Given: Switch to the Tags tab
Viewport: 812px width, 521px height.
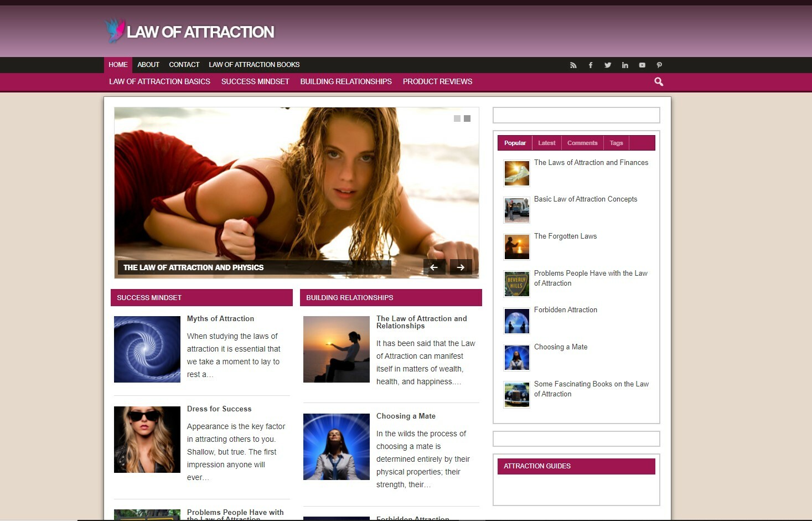Looking at the screenshot, I should coord(616,143).
